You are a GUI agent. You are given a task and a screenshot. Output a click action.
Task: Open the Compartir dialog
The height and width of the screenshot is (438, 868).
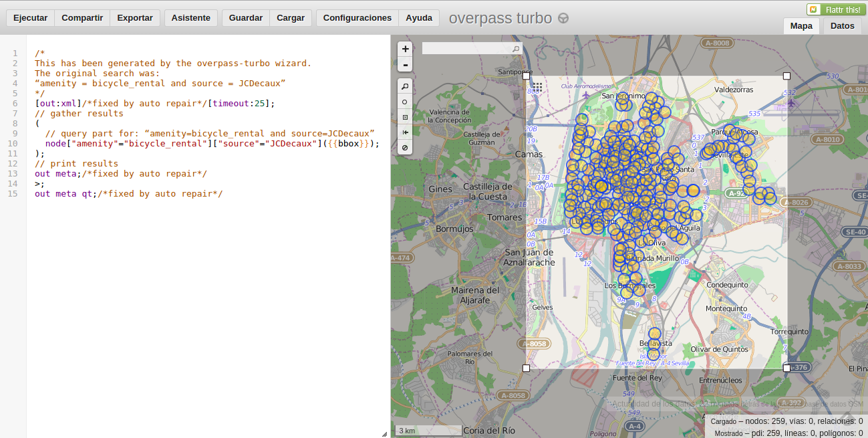click(x=82, y=18)
